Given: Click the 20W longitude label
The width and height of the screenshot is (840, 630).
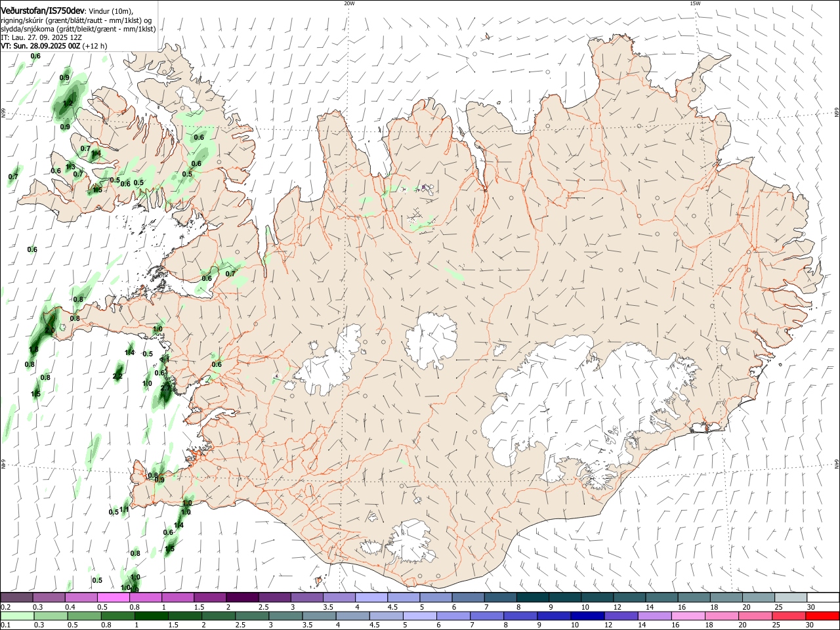Looking at the screenshot, I should point(349,3).
